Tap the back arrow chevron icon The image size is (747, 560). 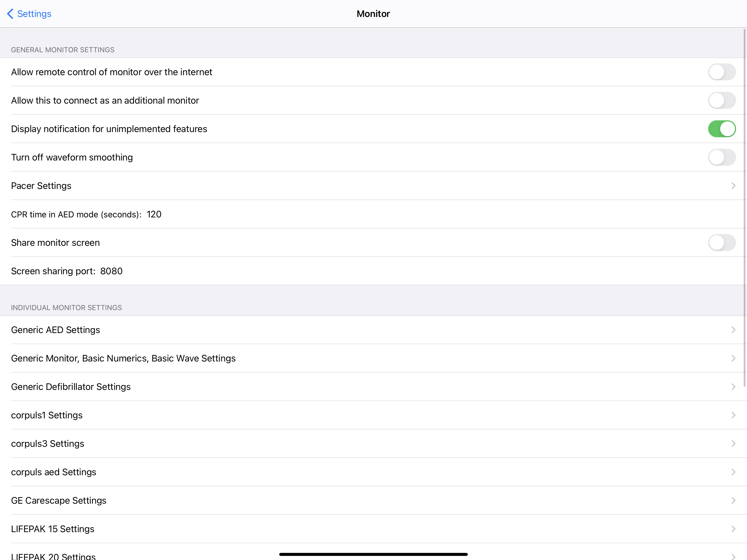coord(10,14)
